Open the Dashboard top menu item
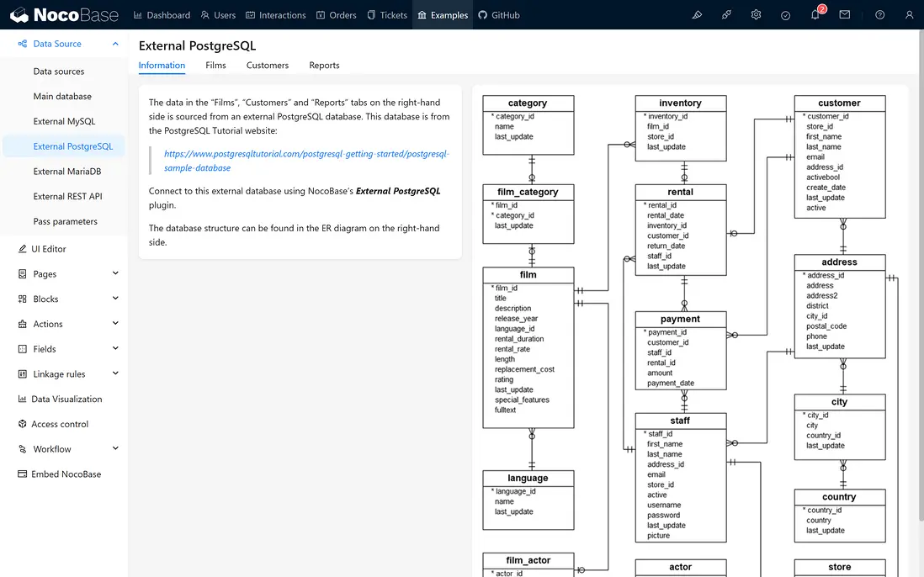This screenshot has width=924, height=577. click(162, 15)
